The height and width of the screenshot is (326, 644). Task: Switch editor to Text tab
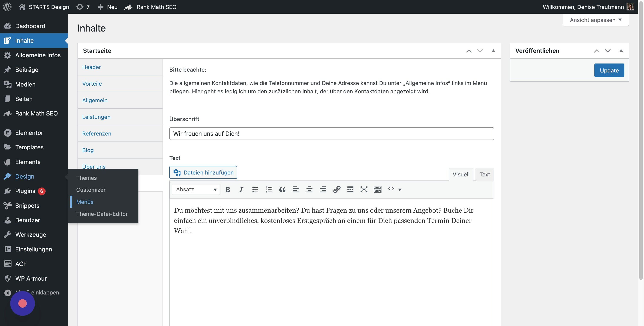click(484, 174)
